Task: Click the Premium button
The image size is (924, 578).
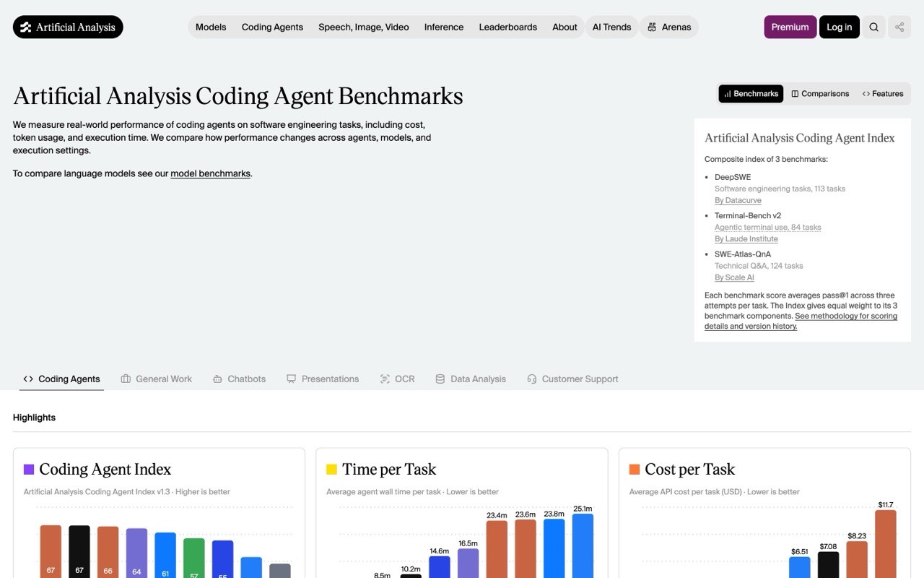Action: (x=790, y=27)
